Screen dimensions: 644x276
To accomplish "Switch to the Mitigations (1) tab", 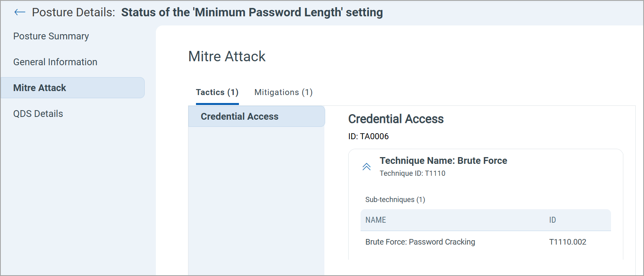I will [x=283, y=92].
